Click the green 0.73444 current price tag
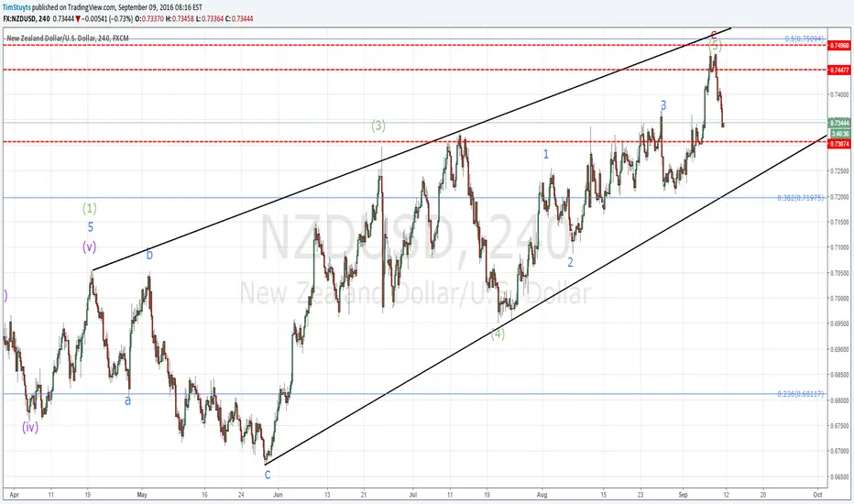854x504 pixels. (x=839, y=123)
